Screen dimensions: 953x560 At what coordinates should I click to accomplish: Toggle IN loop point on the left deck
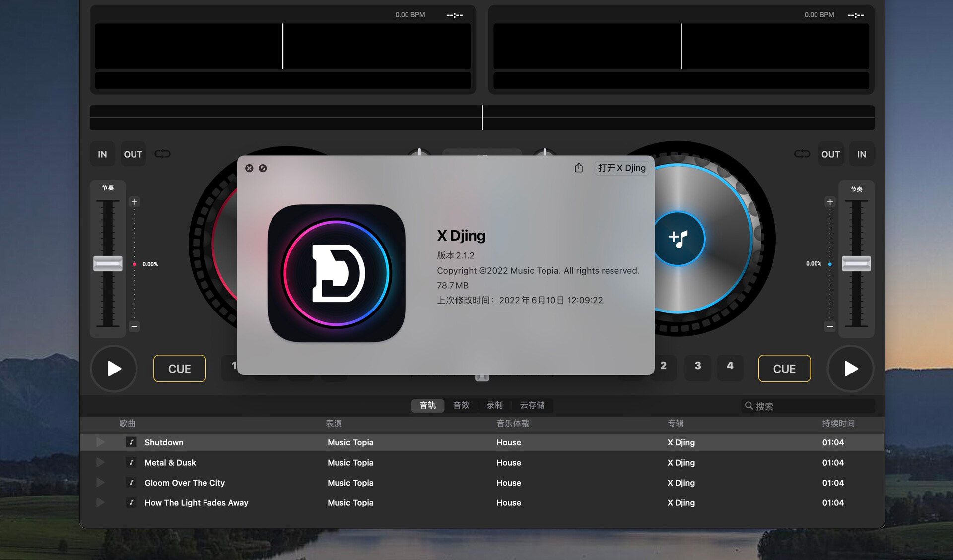(x=102, y=154)
